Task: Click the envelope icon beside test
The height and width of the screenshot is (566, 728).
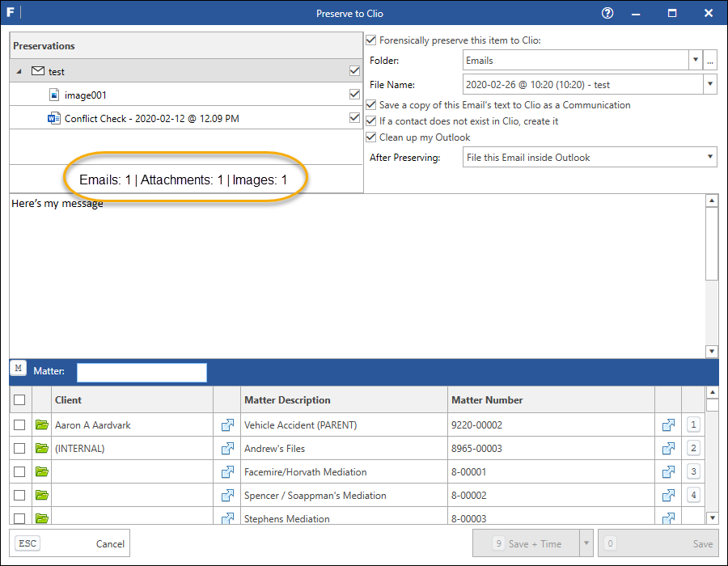Action: point(37,71)
